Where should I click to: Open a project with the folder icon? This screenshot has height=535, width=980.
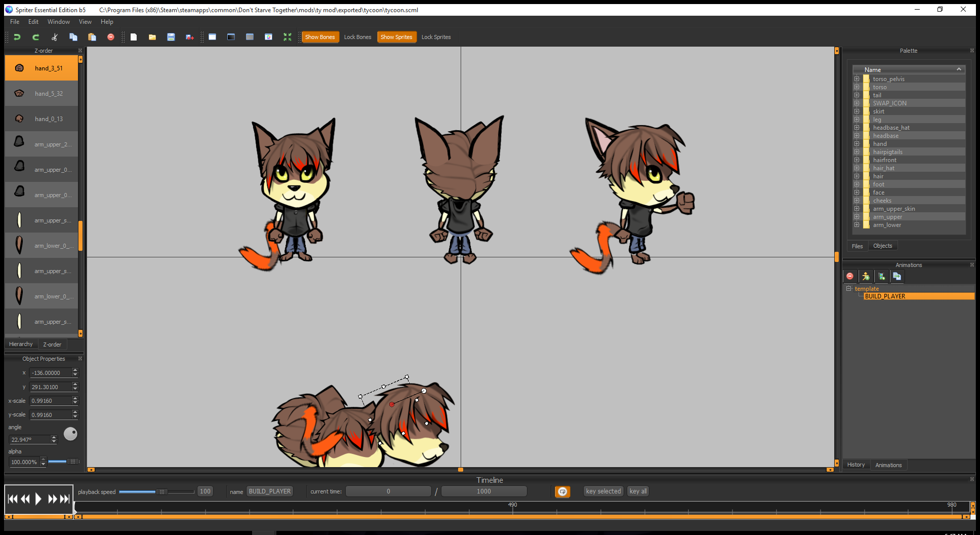(x=152, y=37)
